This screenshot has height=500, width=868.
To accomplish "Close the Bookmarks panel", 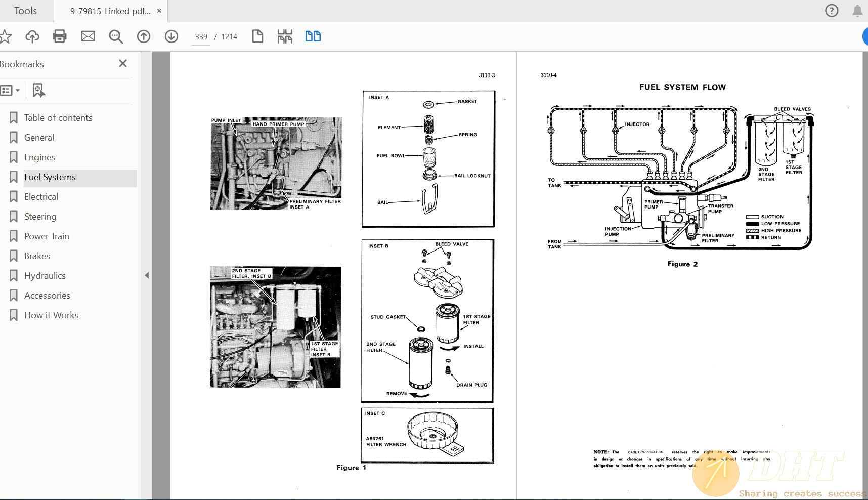I will pos(122,63).
